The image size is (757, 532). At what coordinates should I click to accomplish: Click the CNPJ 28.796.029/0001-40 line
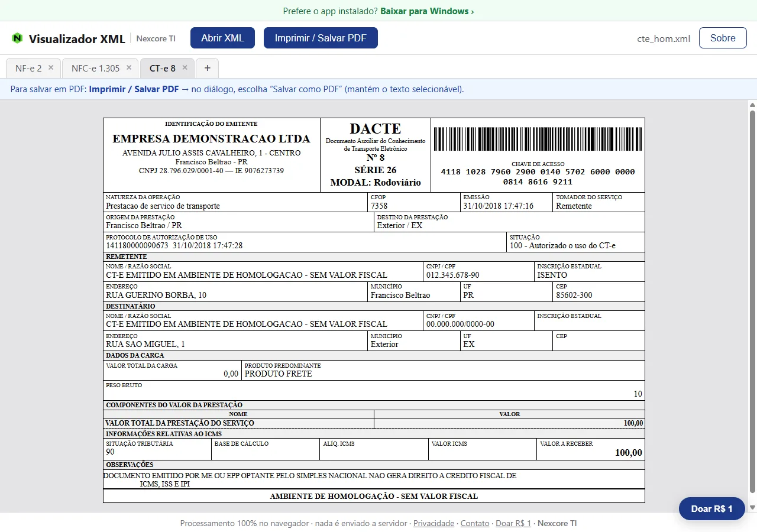click(211, 171)
